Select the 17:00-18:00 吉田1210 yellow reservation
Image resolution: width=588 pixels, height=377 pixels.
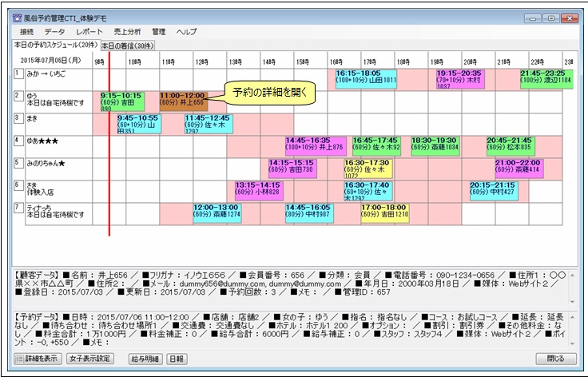(385, 212)
